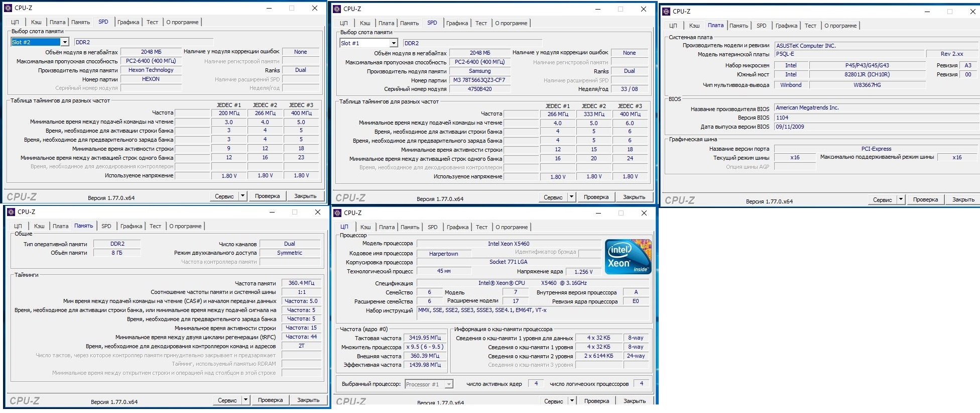Expand the Сервис arrow in the Xeon processor window
This screenshot has width=980, height=413.
tap(572, 401)
